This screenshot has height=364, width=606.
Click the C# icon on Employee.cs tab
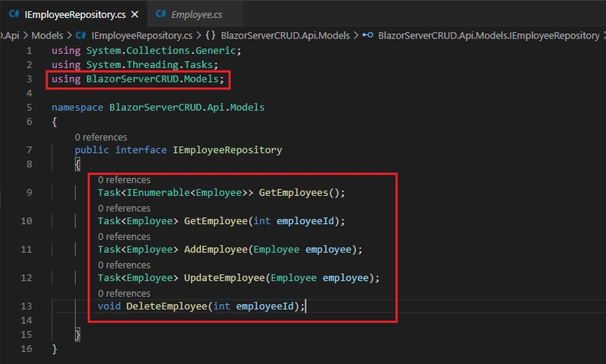point(159,14)
